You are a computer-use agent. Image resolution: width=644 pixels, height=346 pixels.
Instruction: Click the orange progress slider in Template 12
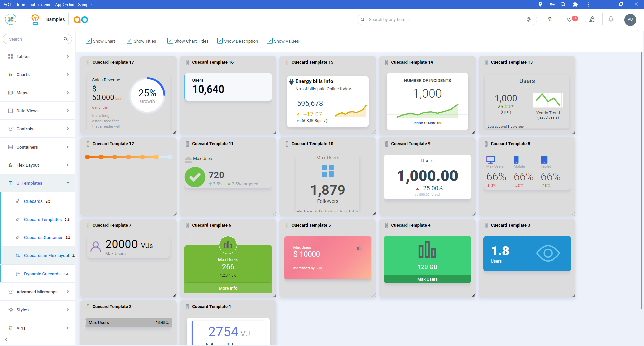(128, 157)
